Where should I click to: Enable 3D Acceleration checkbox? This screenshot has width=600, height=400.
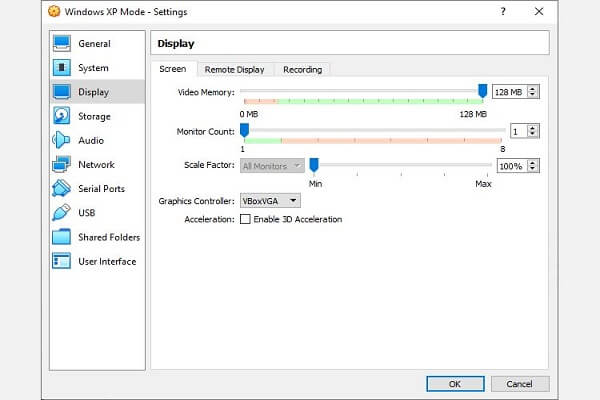pyautogui.click(x=245, y=219)
